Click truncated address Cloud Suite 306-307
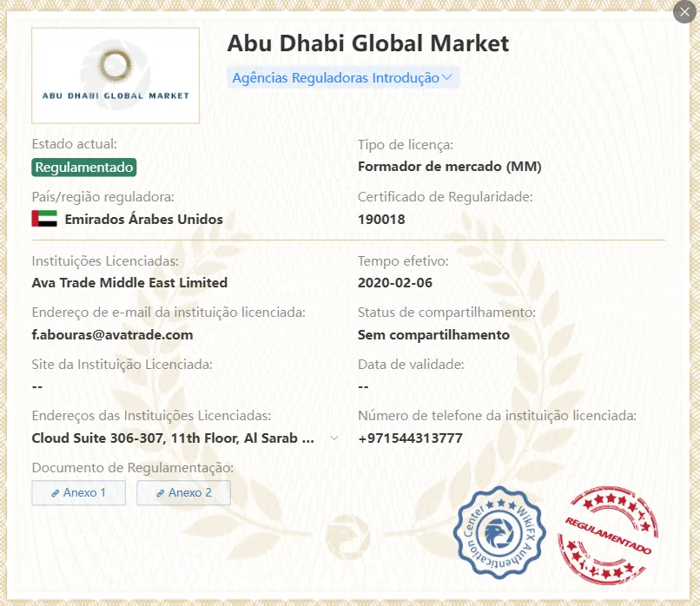This screenshot has height=606, width=700. click(173, 438)
